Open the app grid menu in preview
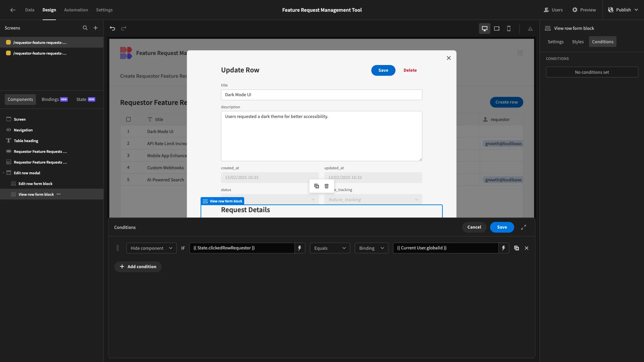 point(520,53)
